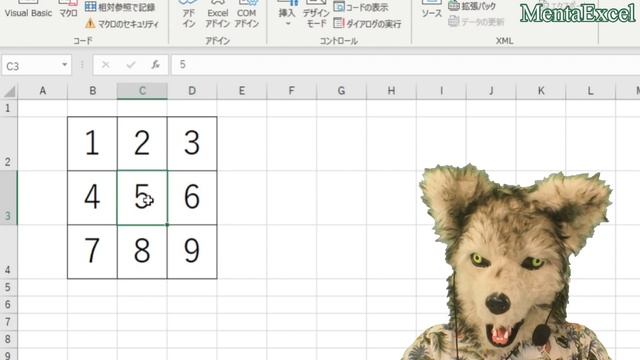Click the formula bar options dots handle
Screen dimensions: 640x360
click(x=82, y=65)
